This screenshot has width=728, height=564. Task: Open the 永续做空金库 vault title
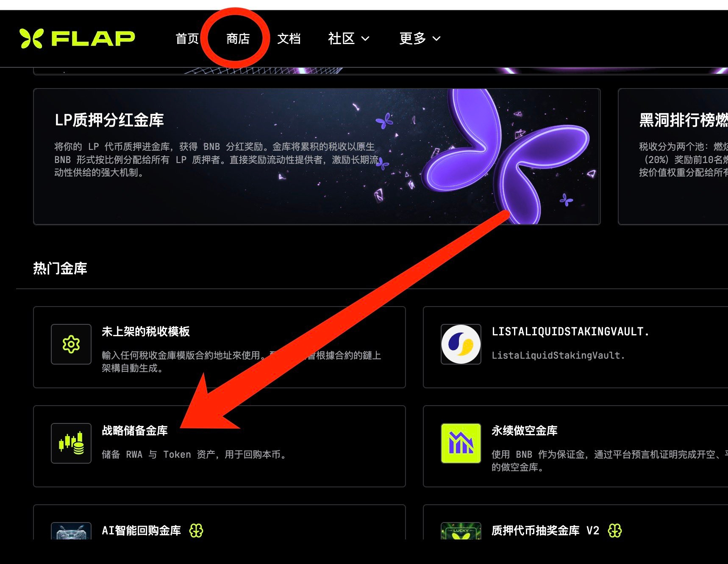pyautogui.click(x=525, y=431)
